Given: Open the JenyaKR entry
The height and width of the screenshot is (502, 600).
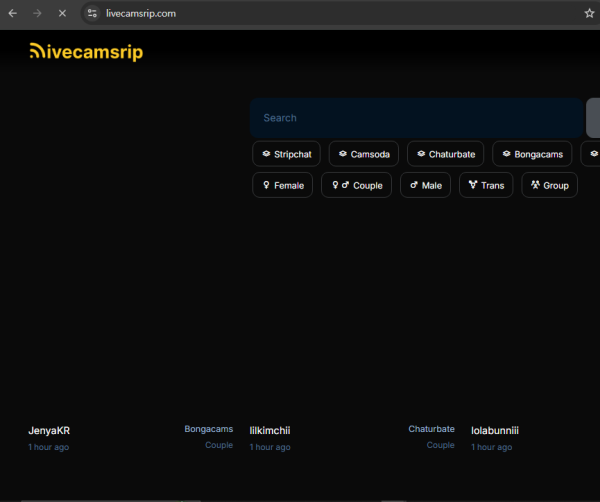Looking at the screenshot, I should coord(49,430).
